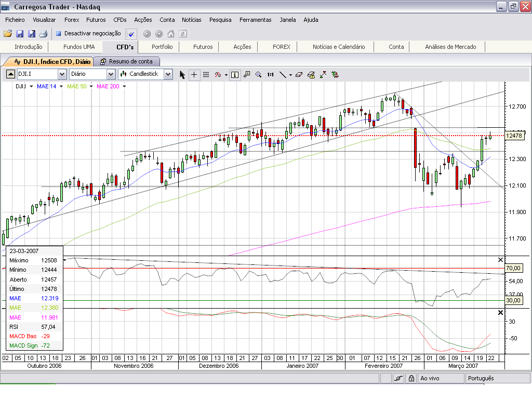Click the padlock icon in status bar
This screenshot has width=532, height=399.
click(411, 378)
